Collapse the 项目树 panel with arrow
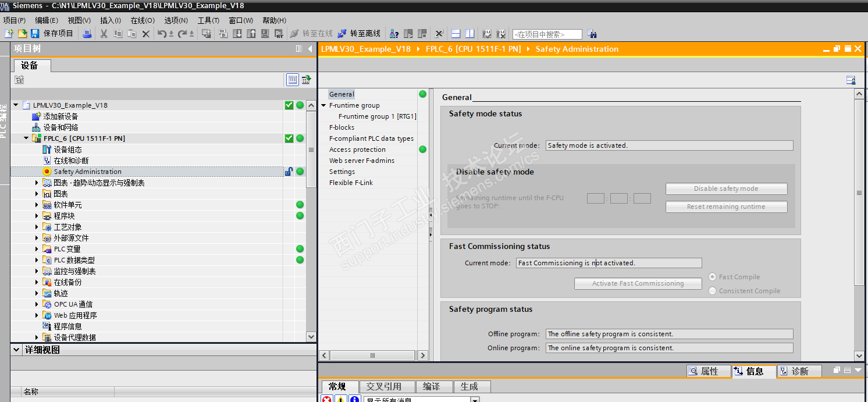Viewport: 868px width, 402px height. (310, 49)
